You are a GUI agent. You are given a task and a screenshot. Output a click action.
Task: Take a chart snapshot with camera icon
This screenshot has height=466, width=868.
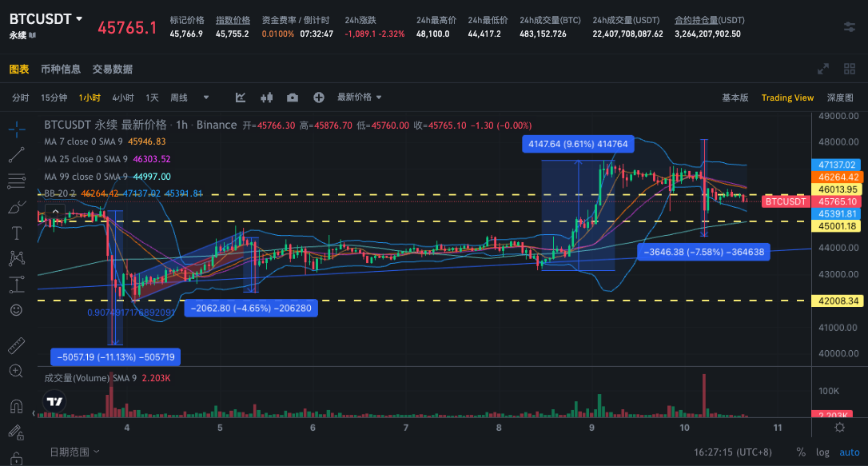[293, 98]
